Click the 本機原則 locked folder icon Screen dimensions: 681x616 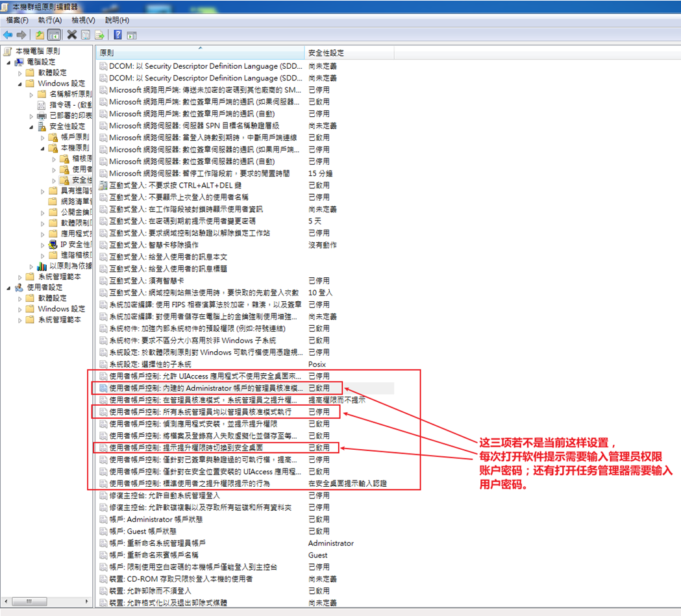[53, 148]
